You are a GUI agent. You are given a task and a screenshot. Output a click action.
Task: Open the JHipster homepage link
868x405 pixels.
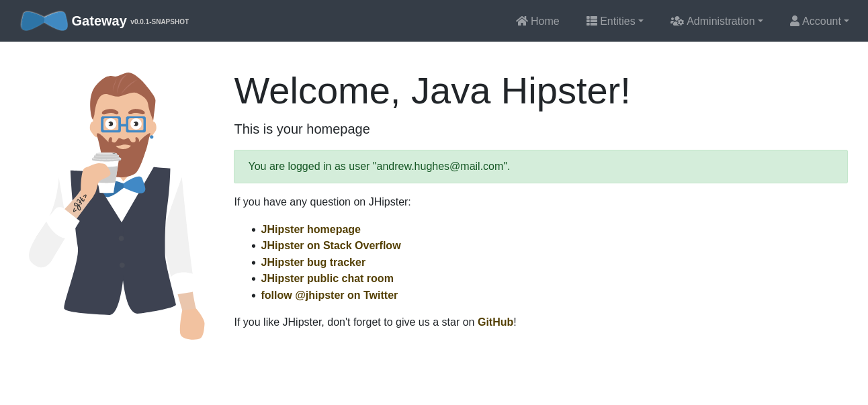pos(310,230)
